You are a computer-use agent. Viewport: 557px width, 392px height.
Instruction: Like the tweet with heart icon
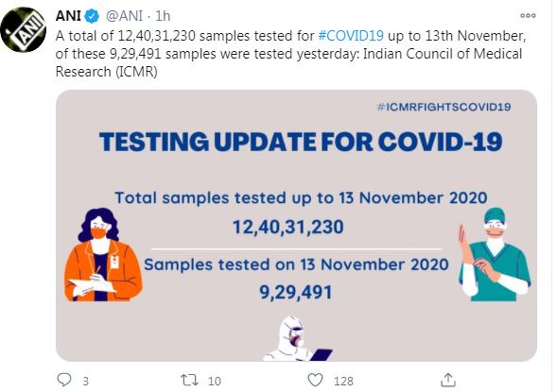315,380
